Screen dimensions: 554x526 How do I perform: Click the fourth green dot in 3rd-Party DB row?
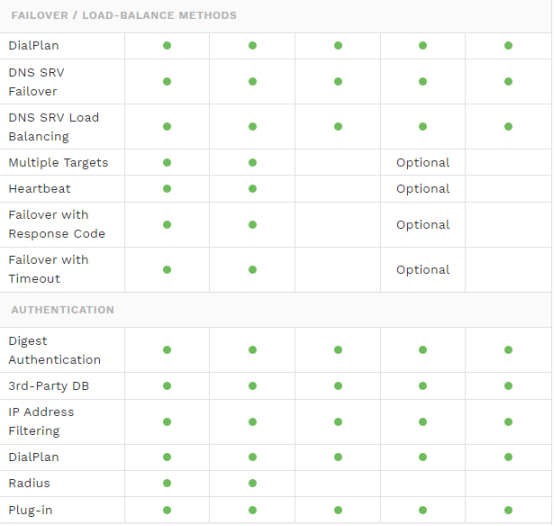coord(423,386)
